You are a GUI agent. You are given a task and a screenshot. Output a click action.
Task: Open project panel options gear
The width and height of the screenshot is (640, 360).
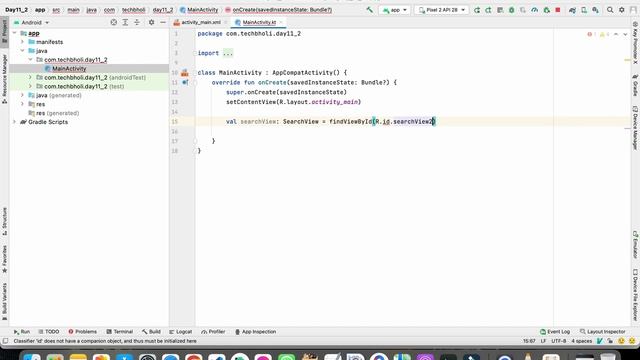(x=151, y=22)
